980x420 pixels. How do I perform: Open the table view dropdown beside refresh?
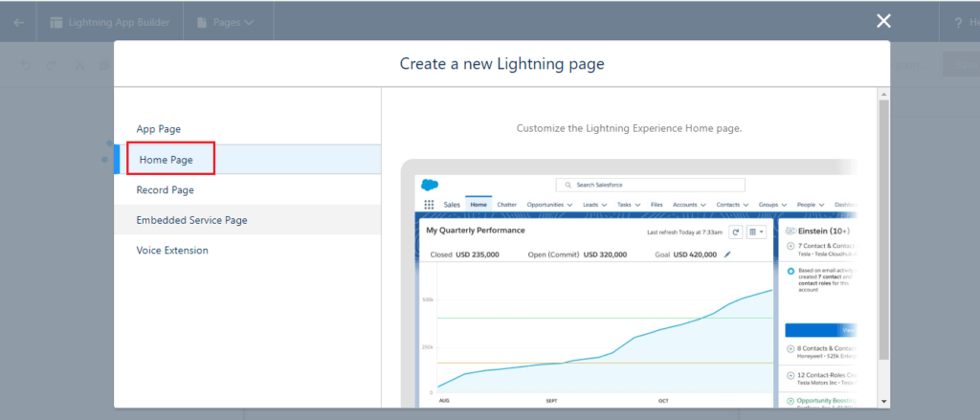(x=756, y=232)
